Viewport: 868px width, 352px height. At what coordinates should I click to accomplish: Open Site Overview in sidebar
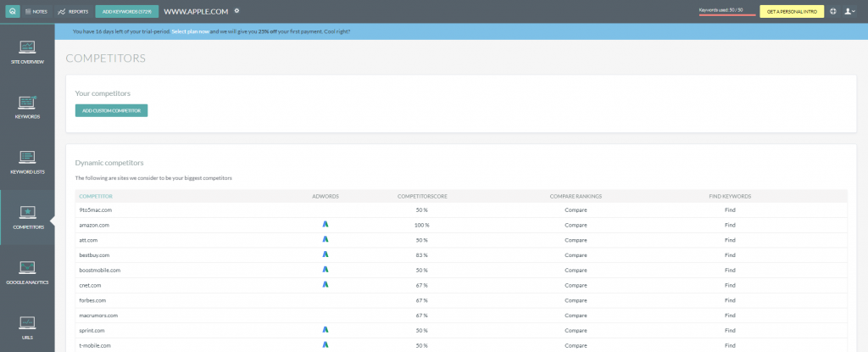27,52
